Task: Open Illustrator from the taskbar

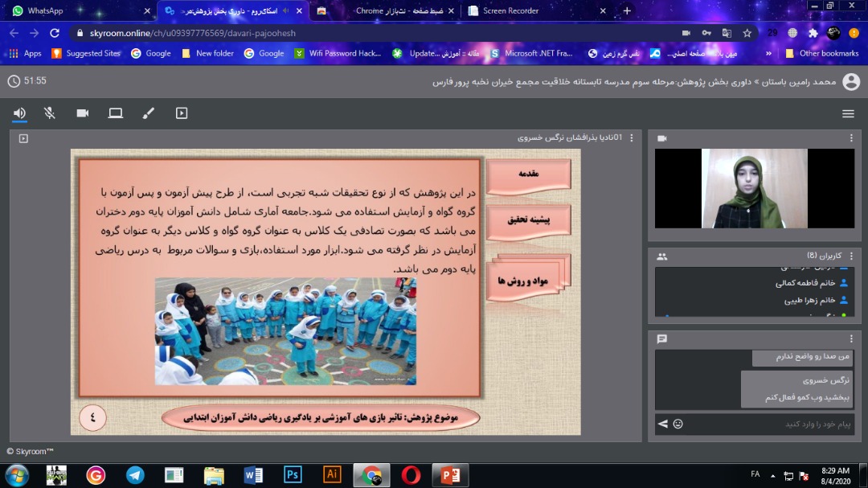Action: coord(332,474)
